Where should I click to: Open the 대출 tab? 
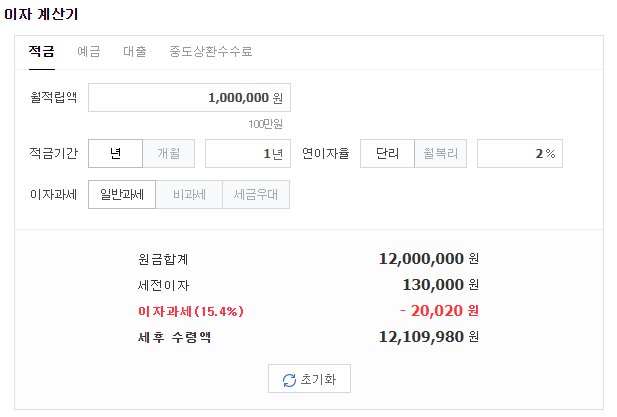tap(135, 51)
